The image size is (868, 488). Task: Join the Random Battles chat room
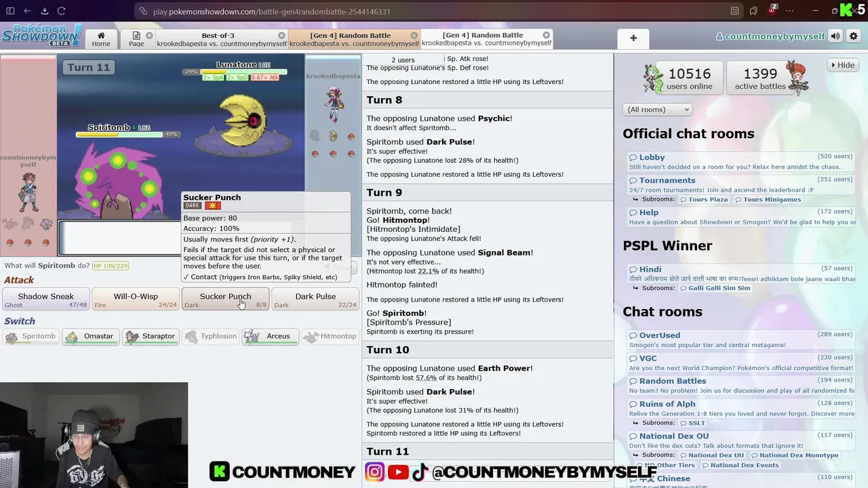point(741,385)
